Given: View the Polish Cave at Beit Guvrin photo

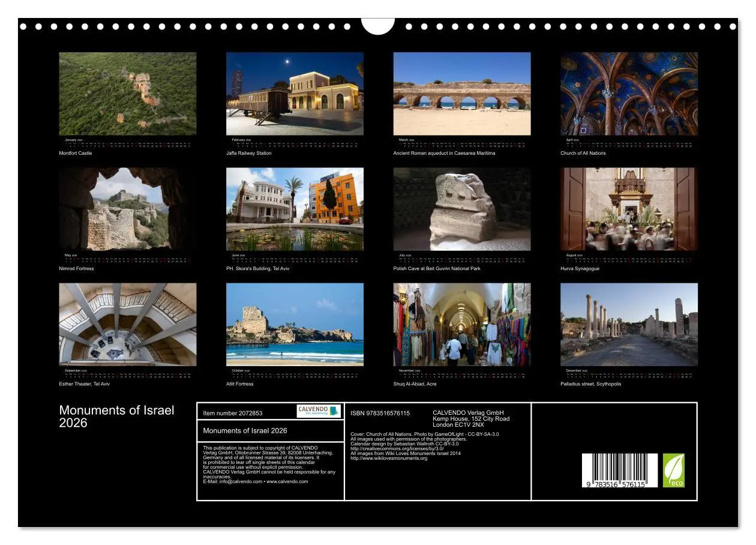Looking at the screenshot, I should (463, 208).
